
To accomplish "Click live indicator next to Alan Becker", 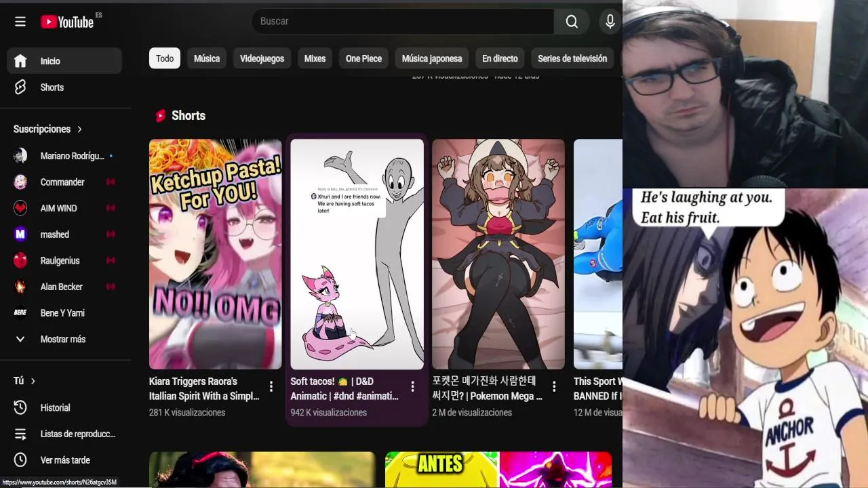I will (x=111, y=287).
